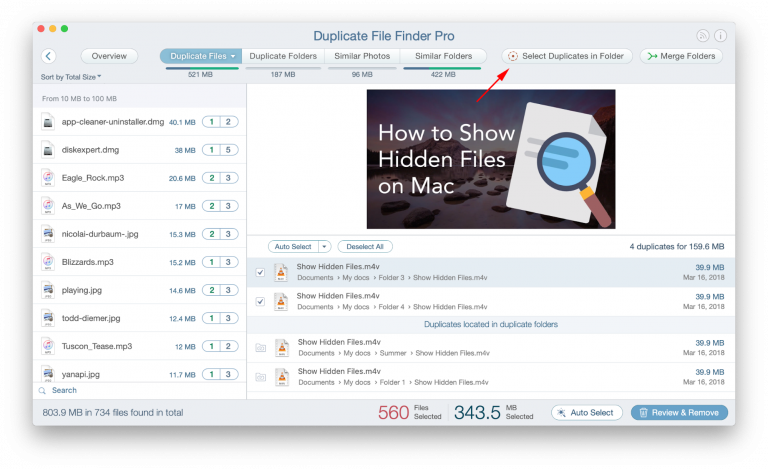Click the search magnifier icon
The height and width of the screenshot is (469, 768).
(x=42, y=391)
